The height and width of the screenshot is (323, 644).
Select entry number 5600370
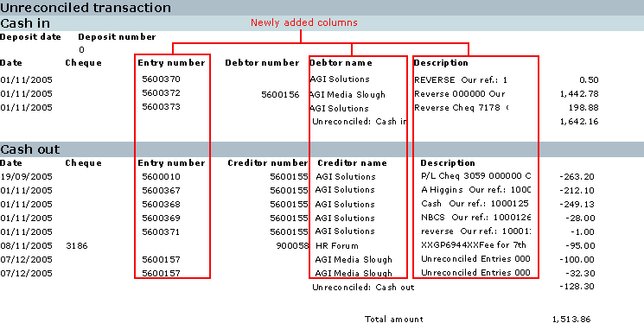(161, 79)
